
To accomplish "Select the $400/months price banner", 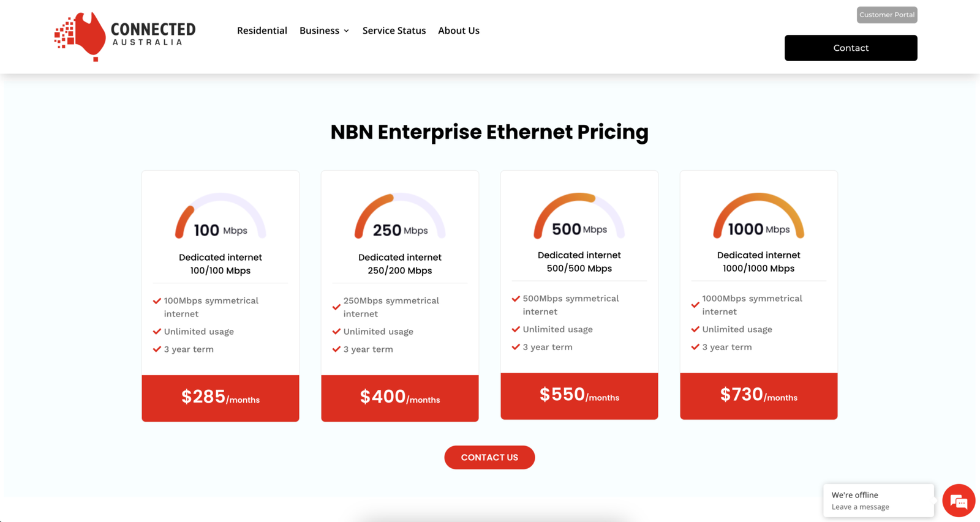I will 400,398.
